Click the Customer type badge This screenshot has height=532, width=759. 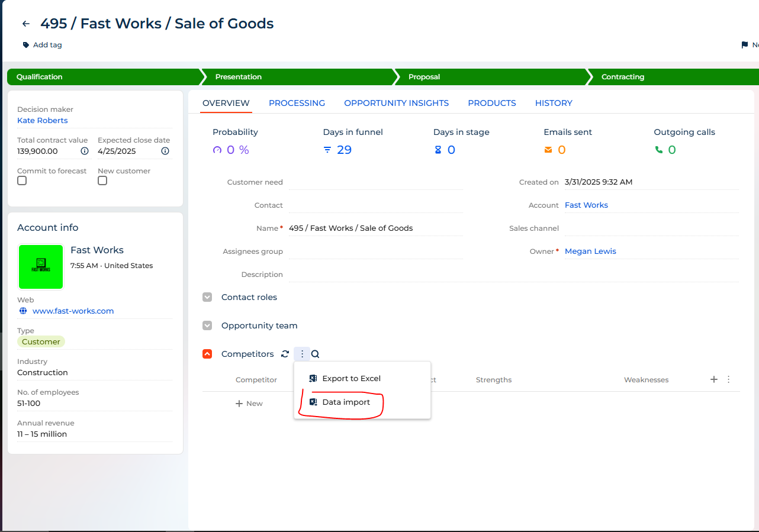coord(41,341)
